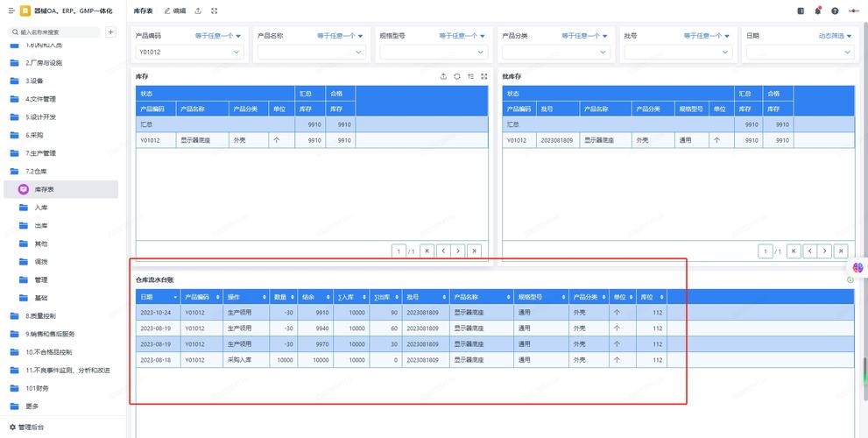
Task: Click the 编辑 button in the header
Action: tap(174, 11)
